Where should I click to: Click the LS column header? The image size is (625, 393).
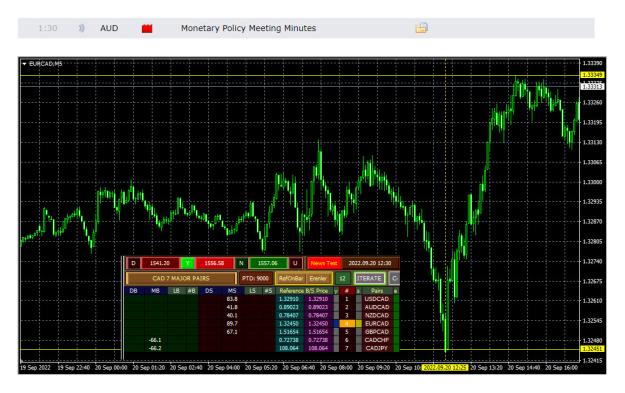pyautogui.click(x=252, y=291)
